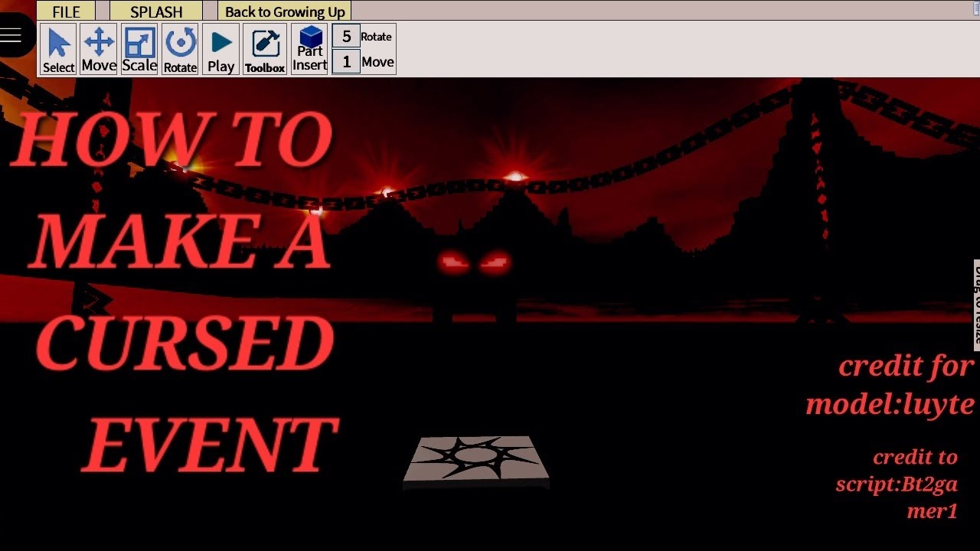Start Play mode
The width and height of the screenshot is (980, 551).
(220, 50)
